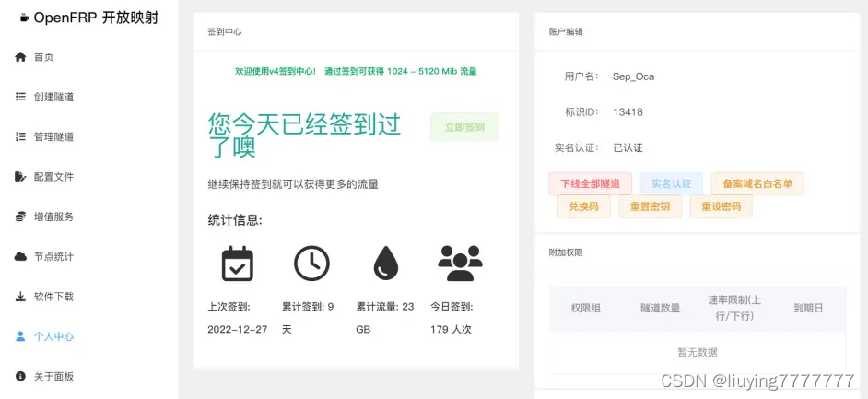Click the username value Sep_Oca
Image resolution: width=868 pixels, height=399 pixels.
[633, 76]
